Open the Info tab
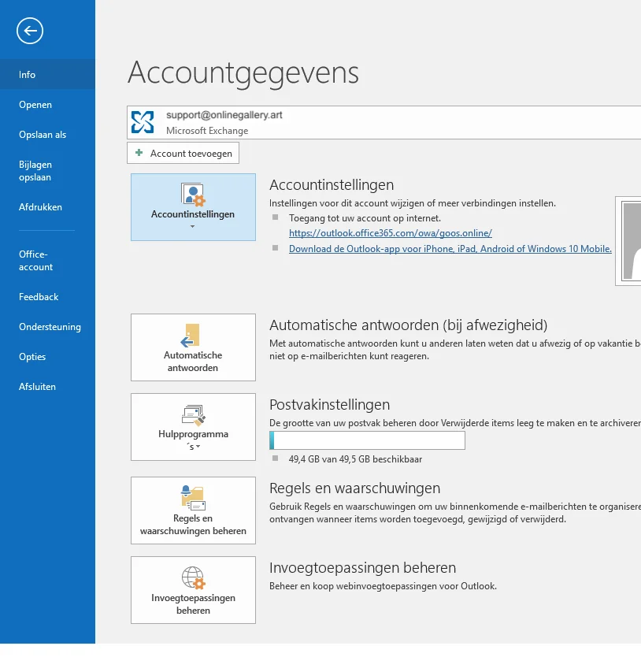Image resolution: width=641 pixels, height=672 pixels. pos(47,75)
